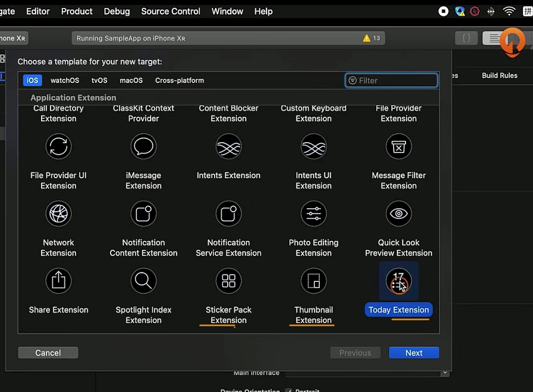Pick the iMessage Extension speech bubble icon
The height and width of the screenshot is (392, 533).
143,147
